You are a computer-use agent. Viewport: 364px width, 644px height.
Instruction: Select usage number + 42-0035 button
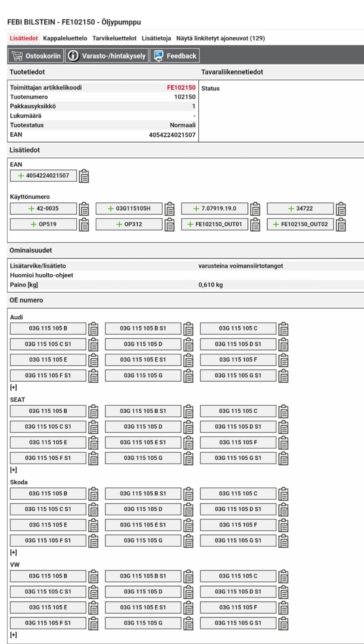[x=43, y=209]
